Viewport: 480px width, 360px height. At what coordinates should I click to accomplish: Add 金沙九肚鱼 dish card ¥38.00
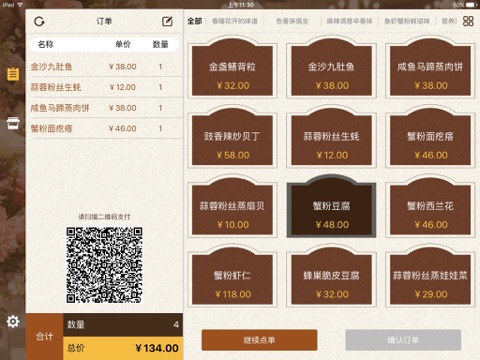point(331,68)
